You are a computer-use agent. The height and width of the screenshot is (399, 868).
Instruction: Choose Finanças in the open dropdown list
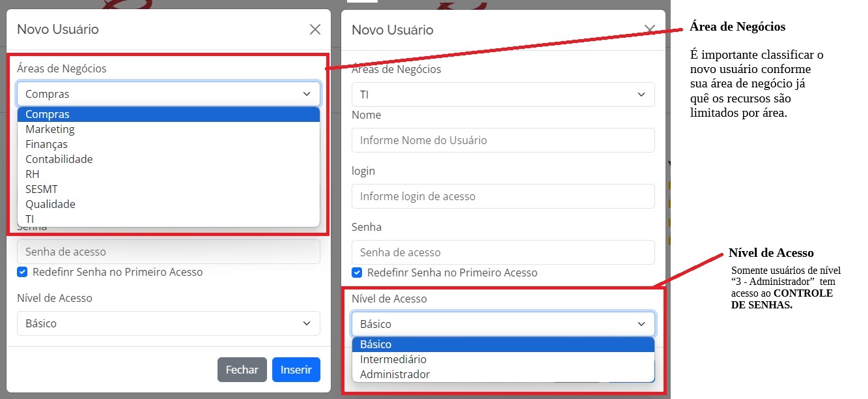pos(46,144)
